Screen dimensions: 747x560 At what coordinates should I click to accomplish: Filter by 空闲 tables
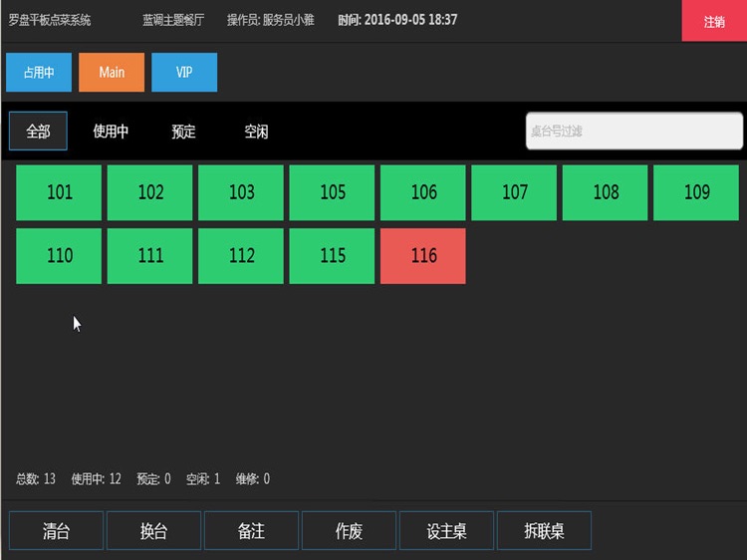[x=256, y=132]
